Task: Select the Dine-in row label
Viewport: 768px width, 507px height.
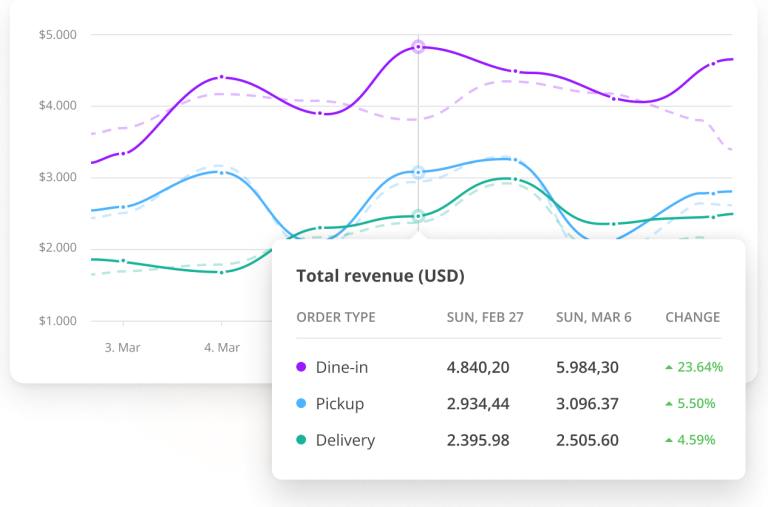Action: click(341, 367)
